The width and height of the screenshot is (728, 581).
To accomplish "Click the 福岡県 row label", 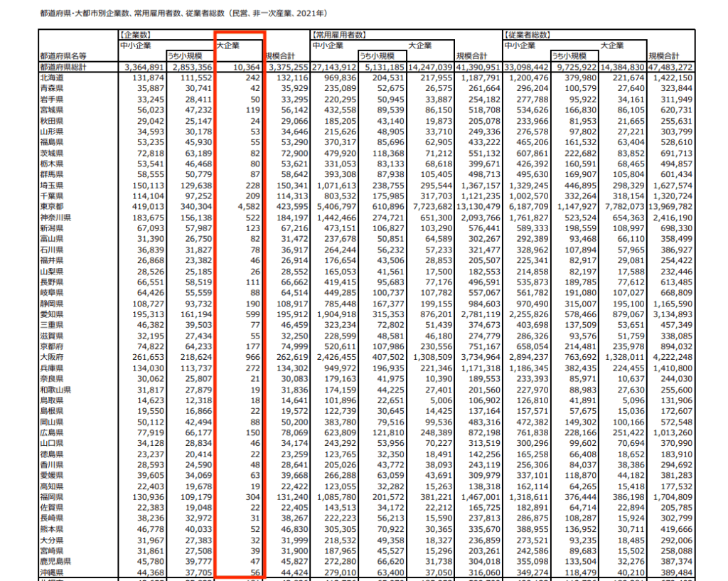I will point(51,497).
